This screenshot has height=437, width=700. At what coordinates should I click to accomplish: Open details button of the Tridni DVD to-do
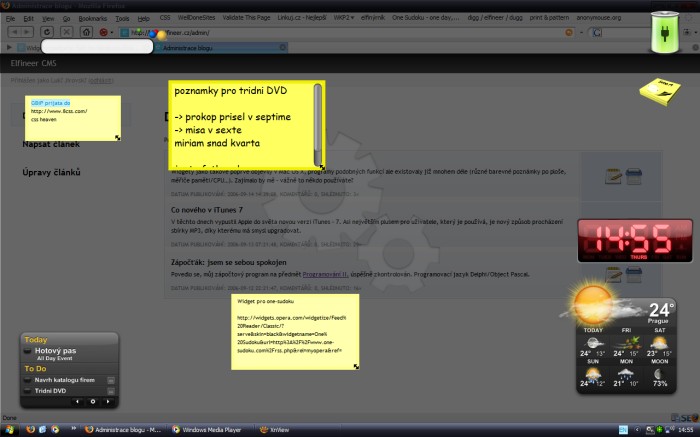111,391
